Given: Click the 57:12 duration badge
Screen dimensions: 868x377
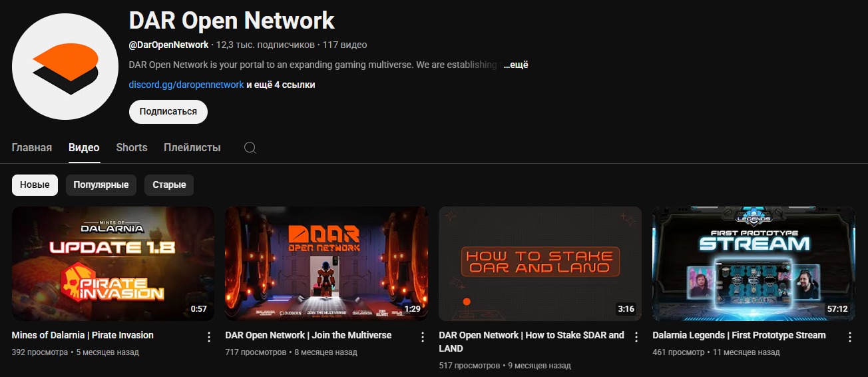Looking at the screenshot, I should click(x=837, y=309).
